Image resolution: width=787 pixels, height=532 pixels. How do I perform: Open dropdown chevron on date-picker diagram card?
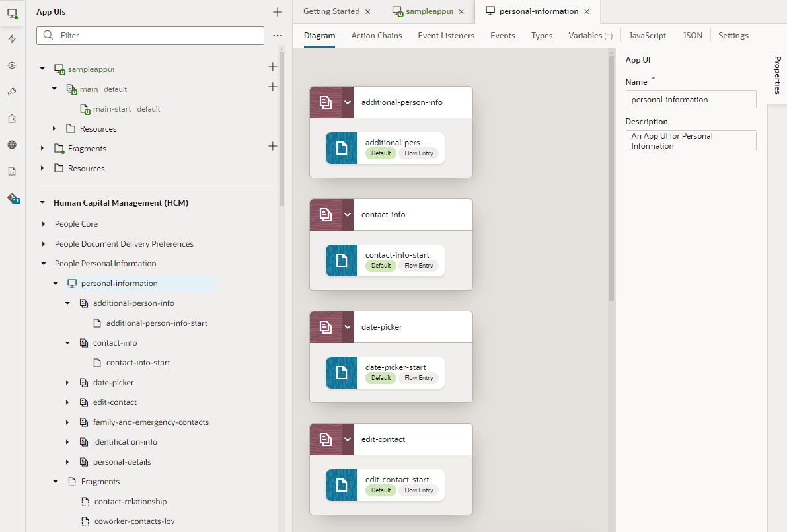click(348, 327)
